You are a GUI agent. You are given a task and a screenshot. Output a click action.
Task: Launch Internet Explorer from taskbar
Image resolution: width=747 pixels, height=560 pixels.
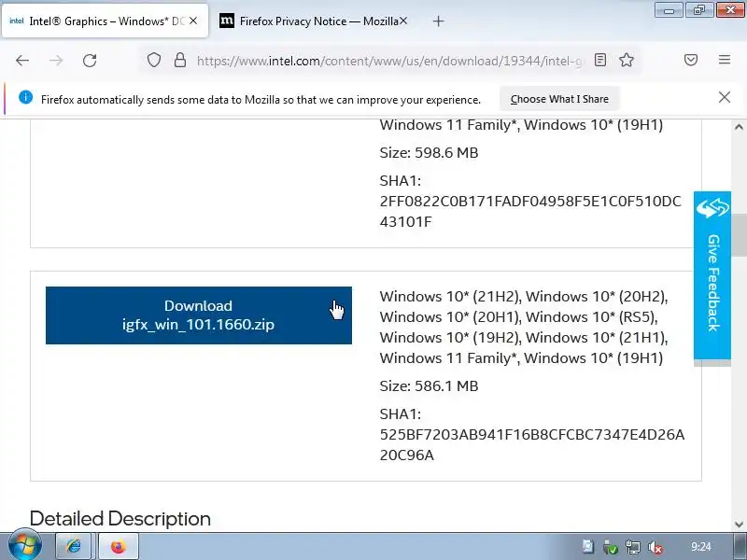click(x=75, y=546)
